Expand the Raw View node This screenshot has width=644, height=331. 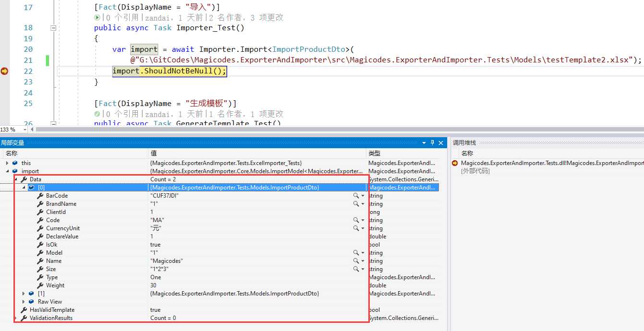point(24,302)
